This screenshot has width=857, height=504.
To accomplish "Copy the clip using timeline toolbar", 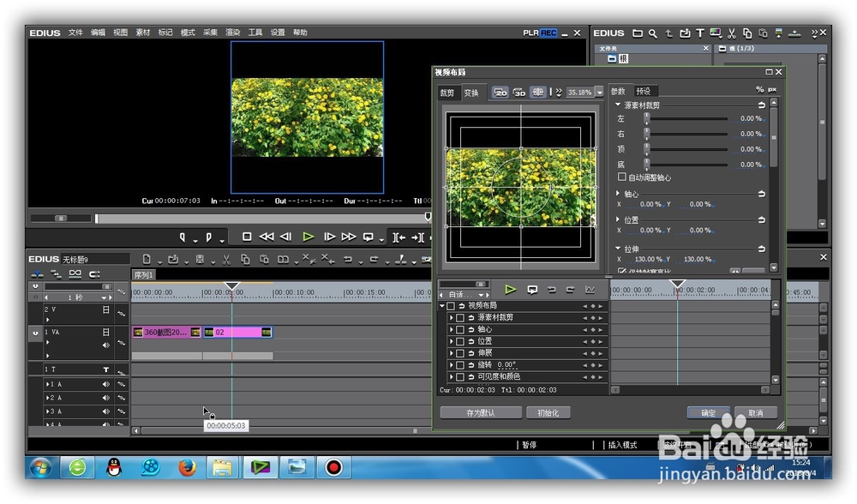I will (245, 260).
